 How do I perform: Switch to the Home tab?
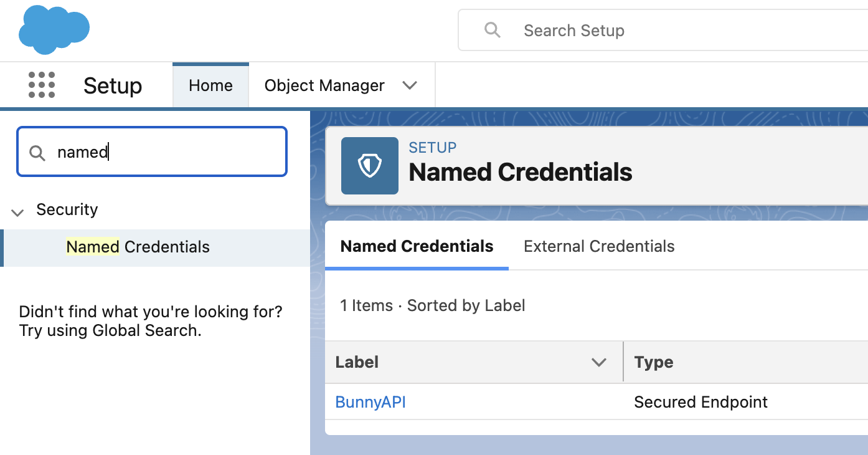tap(210, 85)
